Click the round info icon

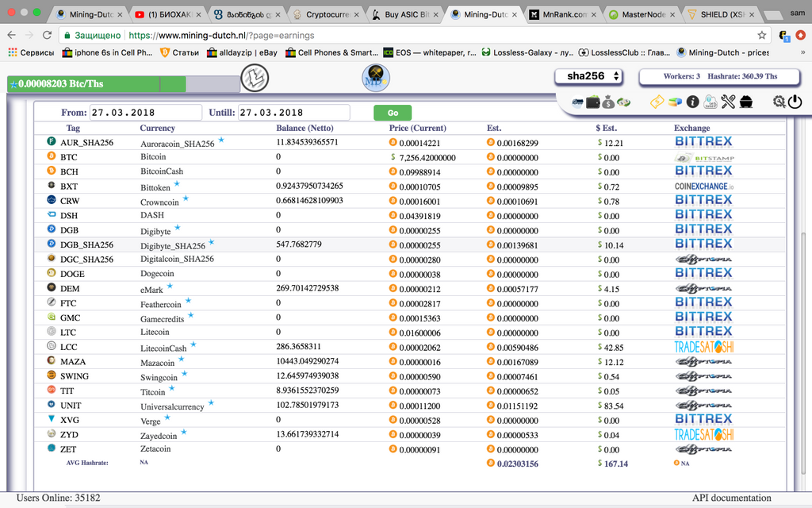(692, 102)
